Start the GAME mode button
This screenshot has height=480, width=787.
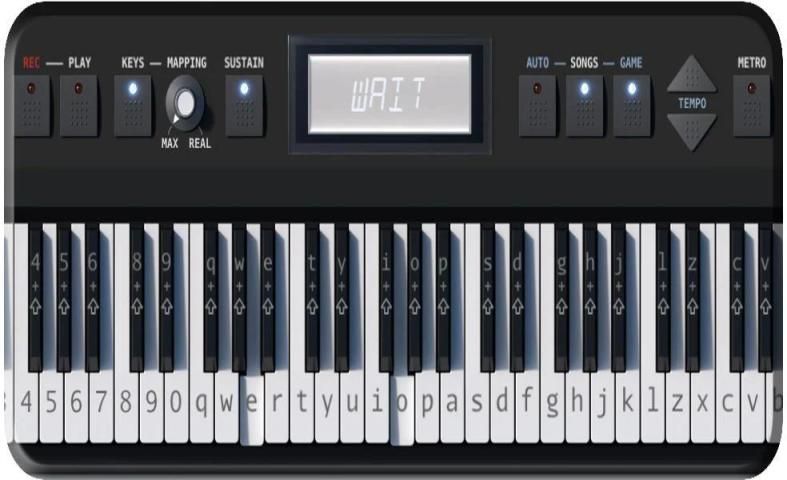point(631,104)
